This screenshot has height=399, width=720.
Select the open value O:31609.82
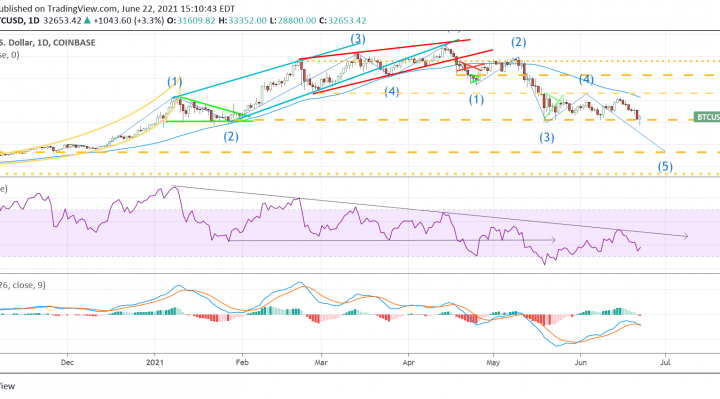click(191, 21)
